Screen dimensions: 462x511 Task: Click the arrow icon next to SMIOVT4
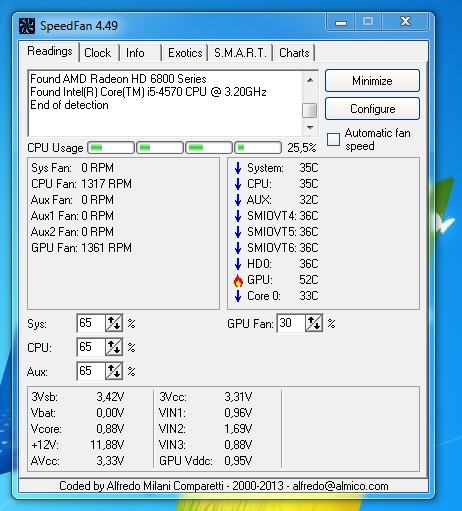(238, 216)
